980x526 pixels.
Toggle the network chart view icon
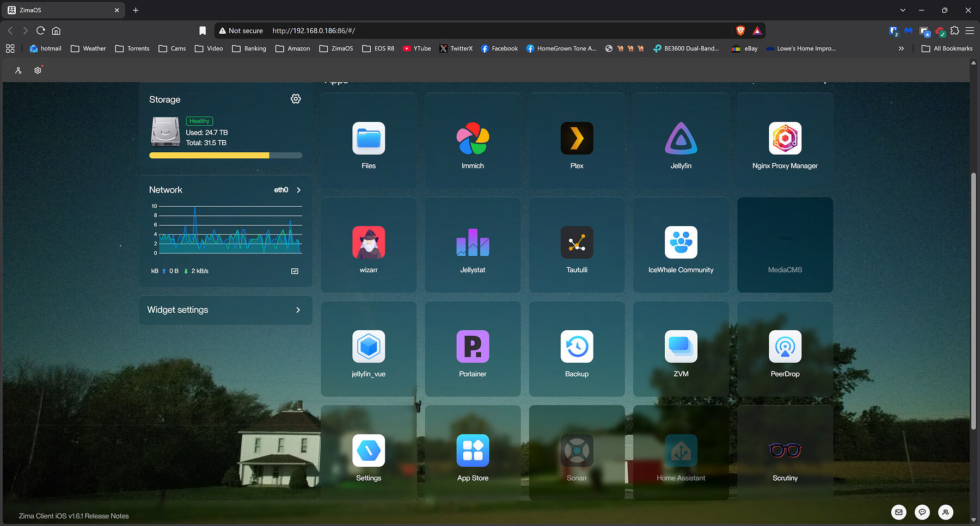(295, 271)
